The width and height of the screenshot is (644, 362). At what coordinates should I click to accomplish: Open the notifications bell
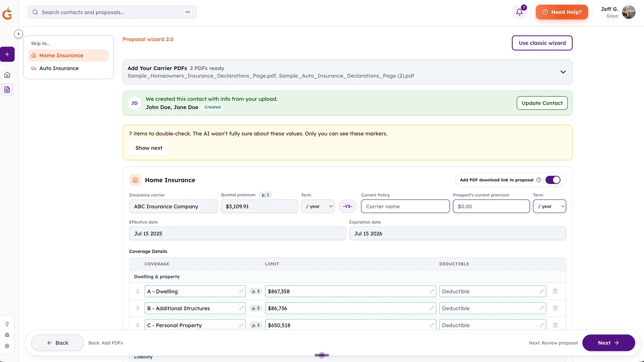(519, 12)
